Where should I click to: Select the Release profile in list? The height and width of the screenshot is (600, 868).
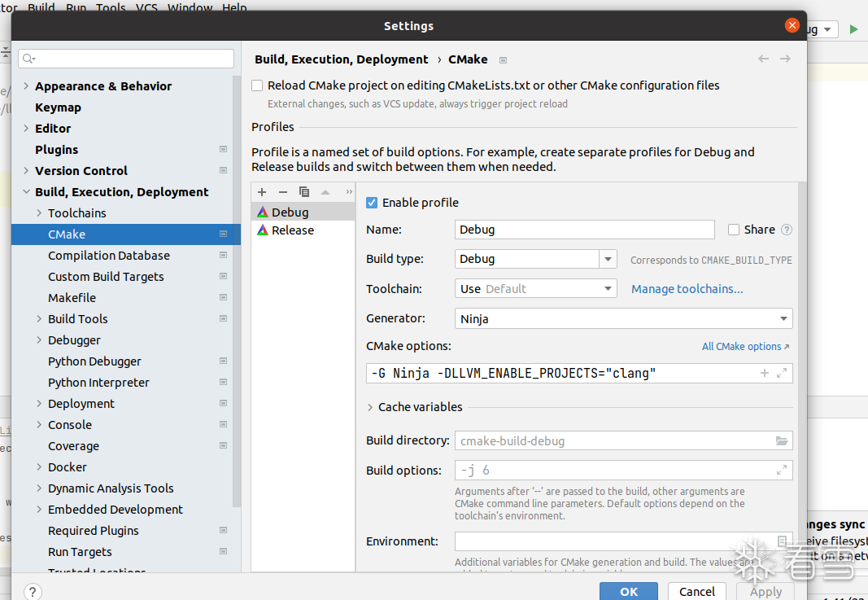(292, 230)
